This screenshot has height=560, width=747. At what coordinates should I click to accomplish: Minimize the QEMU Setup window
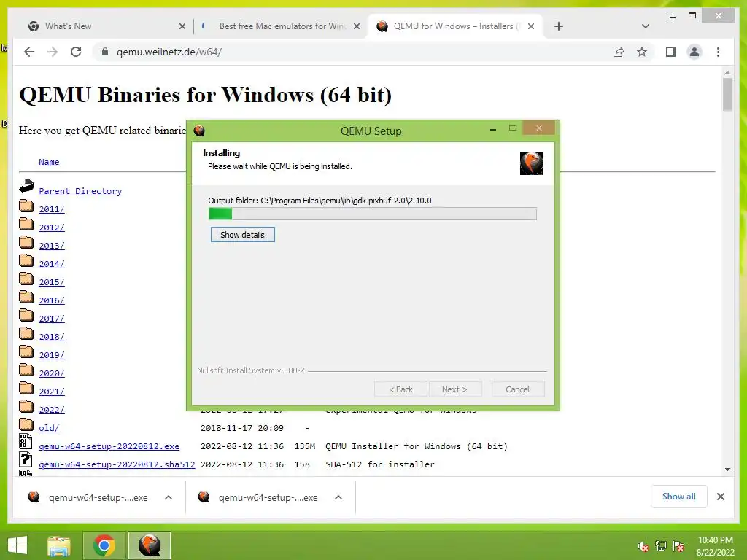coord(493,129)
